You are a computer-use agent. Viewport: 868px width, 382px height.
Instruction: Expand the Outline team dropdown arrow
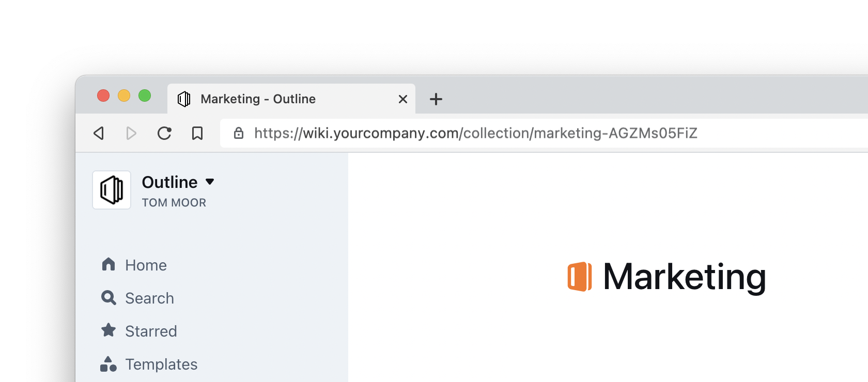(x=210, y=182)
